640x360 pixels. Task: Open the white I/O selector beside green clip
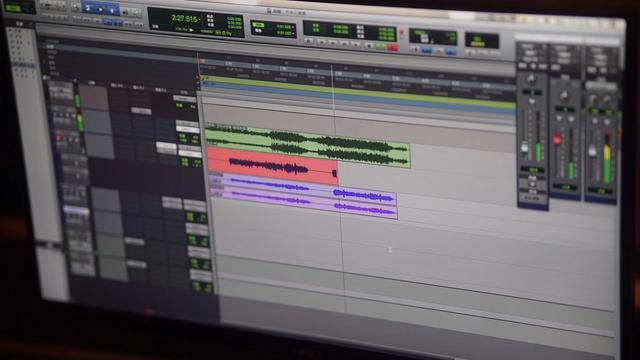[188, 129]
